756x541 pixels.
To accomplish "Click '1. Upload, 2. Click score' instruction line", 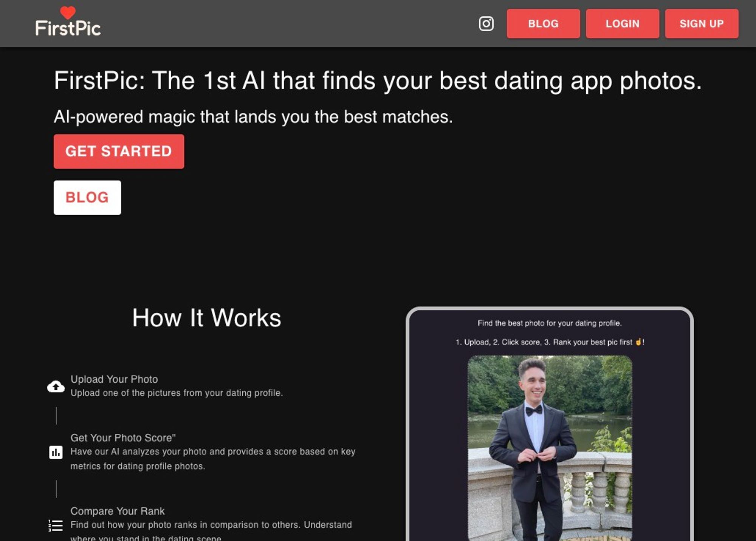I will (x=550, y=342).
